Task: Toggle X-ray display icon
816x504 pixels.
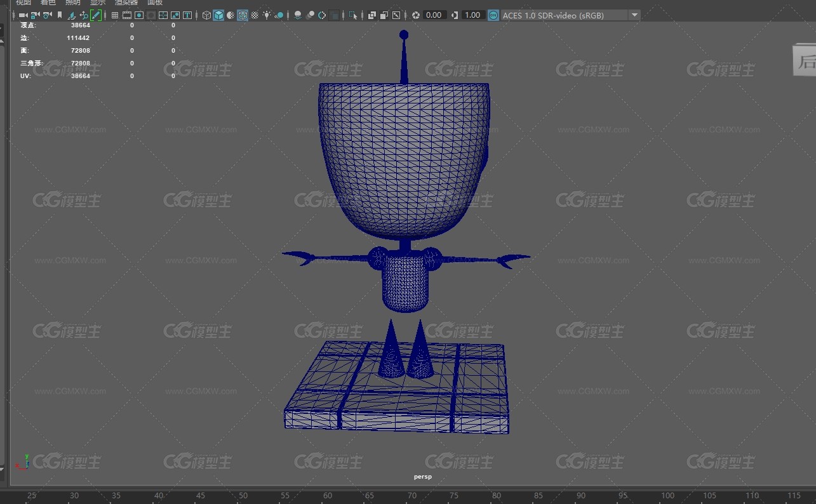Action: pos(372,15)
